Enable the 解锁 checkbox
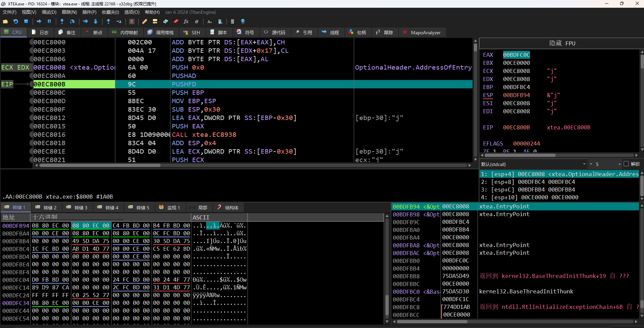Screen dimensions: 644x328 [626, 164]
